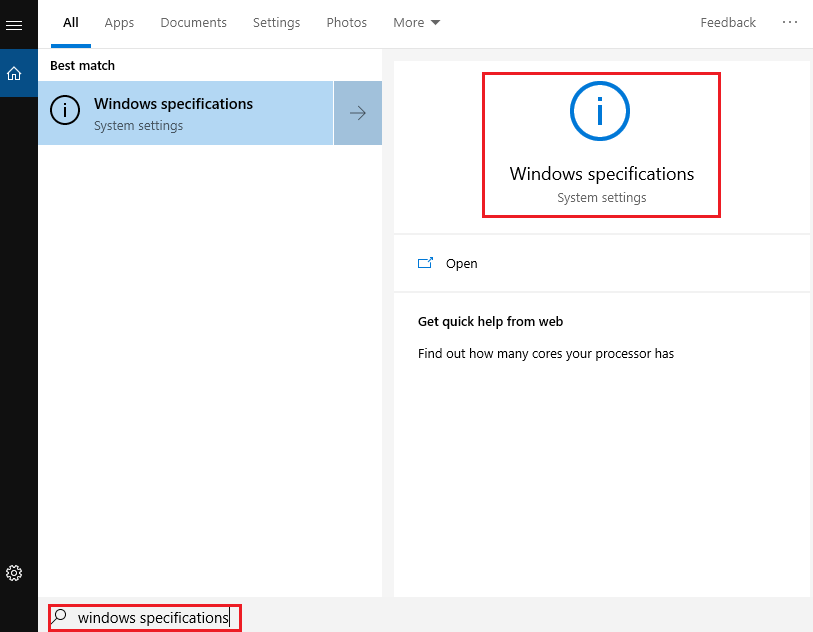Click the Home icon in left sidebar

[14, 73]
